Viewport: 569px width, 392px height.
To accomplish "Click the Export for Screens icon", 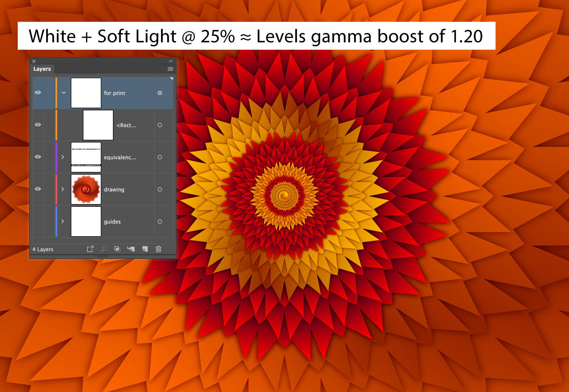I will click(90, 249).
